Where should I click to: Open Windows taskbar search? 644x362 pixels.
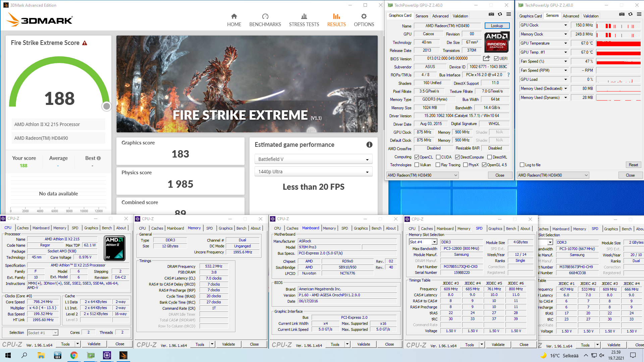[x=24, y=355]
